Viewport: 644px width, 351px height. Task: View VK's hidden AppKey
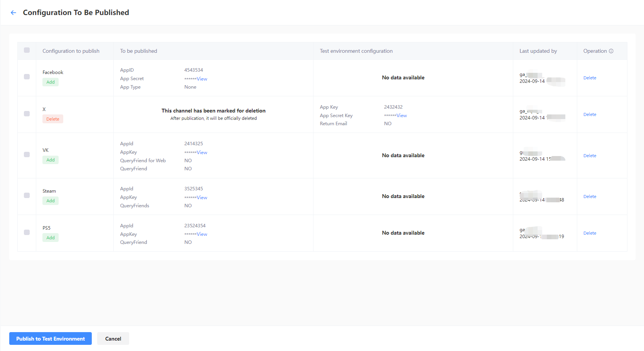[202, 152]
